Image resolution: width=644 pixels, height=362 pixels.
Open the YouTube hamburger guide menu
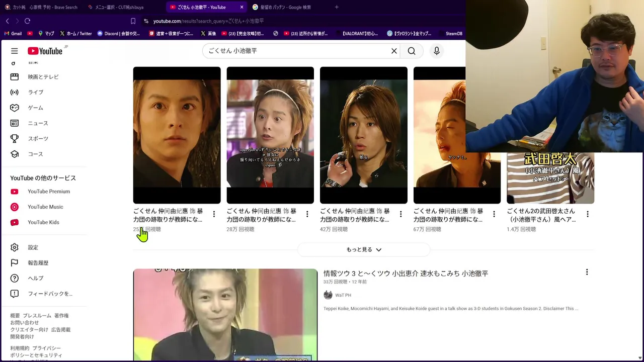pos(15,51)
